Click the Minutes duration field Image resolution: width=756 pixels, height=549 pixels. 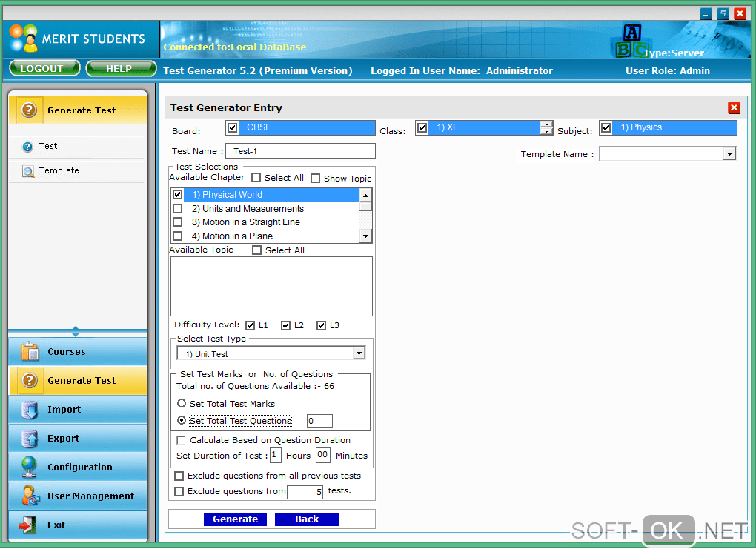coord(322,455)
